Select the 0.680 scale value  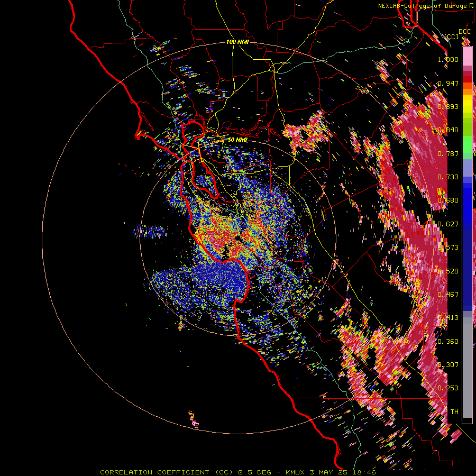(x=448, y=200)
